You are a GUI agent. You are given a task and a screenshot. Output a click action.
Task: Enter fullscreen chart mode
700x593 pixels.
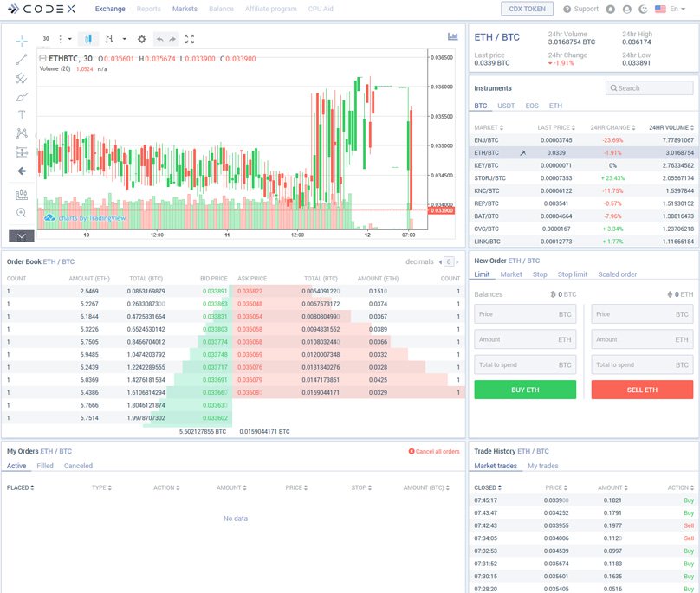coord(188,39)
